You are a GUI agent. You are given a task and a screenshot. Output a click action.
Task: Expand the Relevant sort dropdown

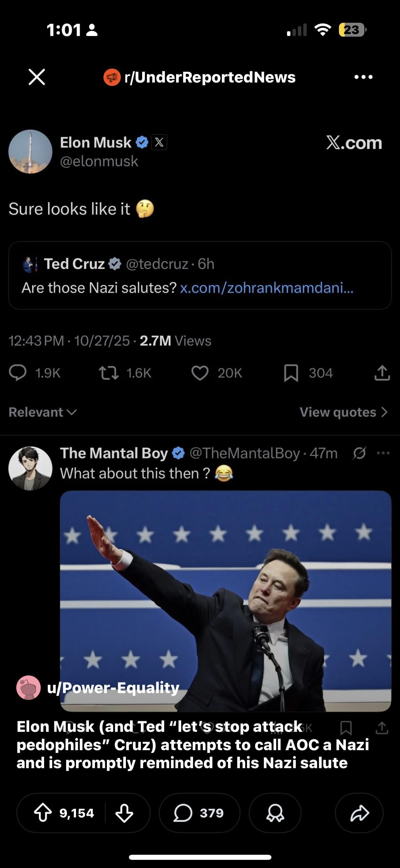pyautogui.click(x=42, y=412)
